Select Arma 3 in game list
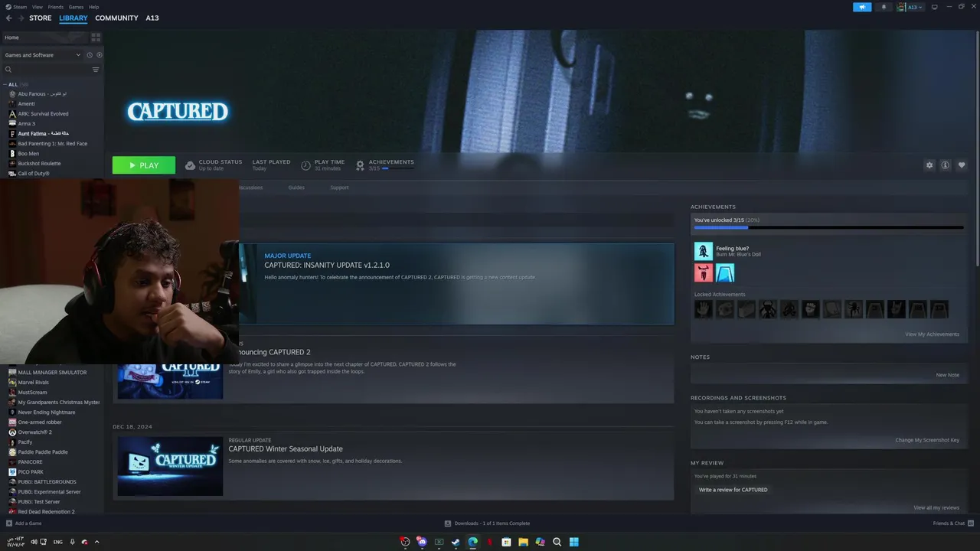 [x=27, y=123]
